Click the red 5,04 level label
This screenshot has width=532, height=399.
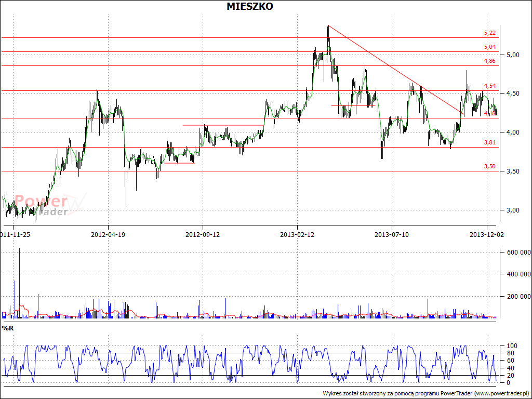pos(489,47)
